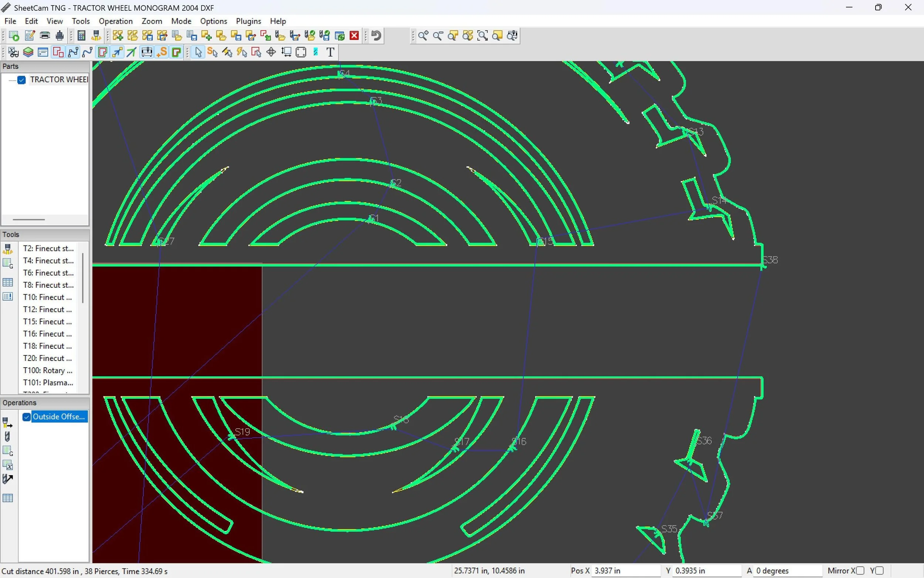The image size is (924, 578).
Task: Click the Pos X input field
Action: point(625,571)
